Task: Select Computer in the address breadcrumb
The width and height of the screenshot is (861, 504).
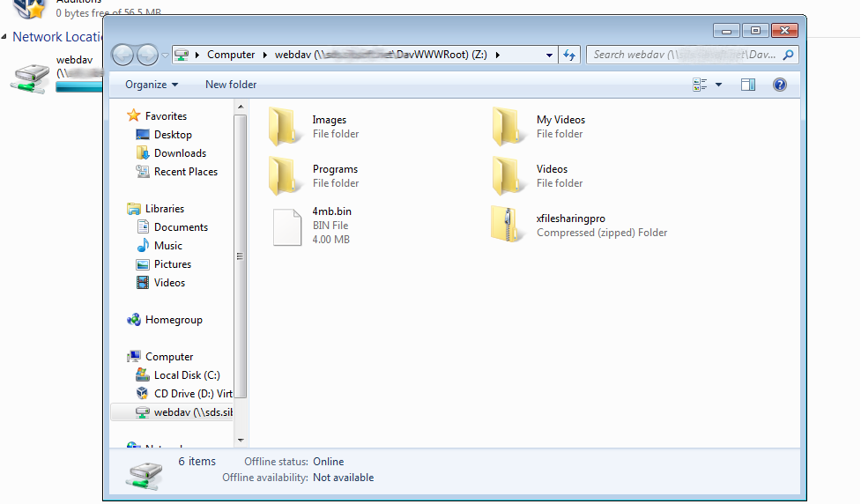Action: [x=231, y=55]
